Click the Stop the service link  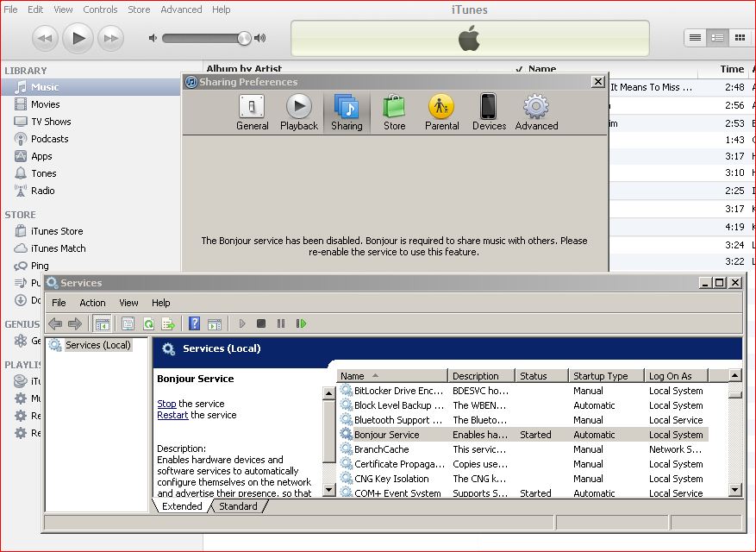[167, 404]
